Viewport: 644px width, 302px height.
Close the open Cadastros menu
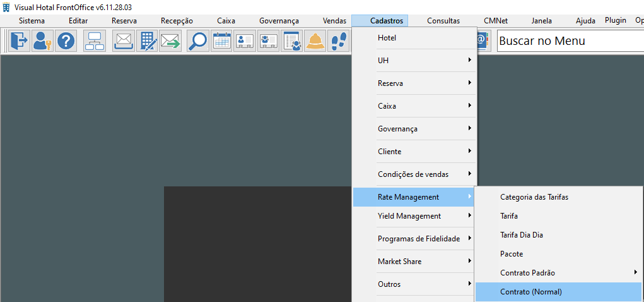coord(380,21)
